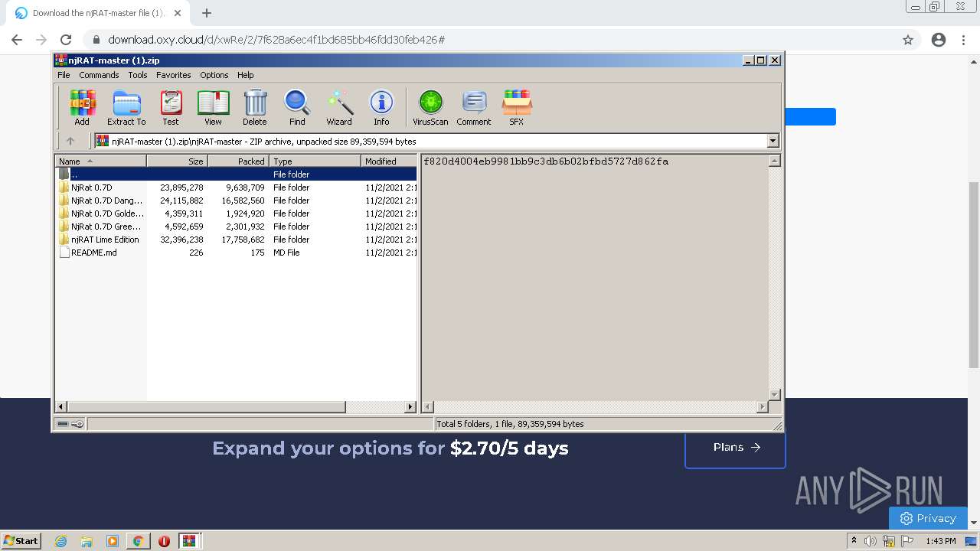Click the Add toolbar icon
This screenshot has height=551, width=980.
click(82, 107)
